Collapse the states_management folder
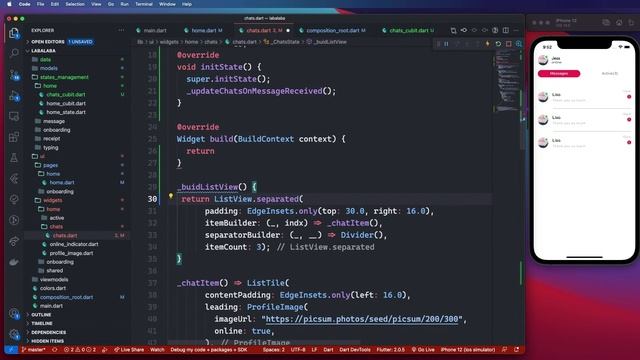The width and height of the screenshot is (640, 360). click(64, 77)
